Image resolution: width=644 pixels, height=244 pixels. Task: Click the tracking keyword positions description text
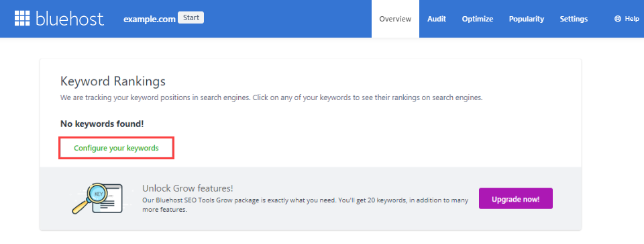point(271,98)
